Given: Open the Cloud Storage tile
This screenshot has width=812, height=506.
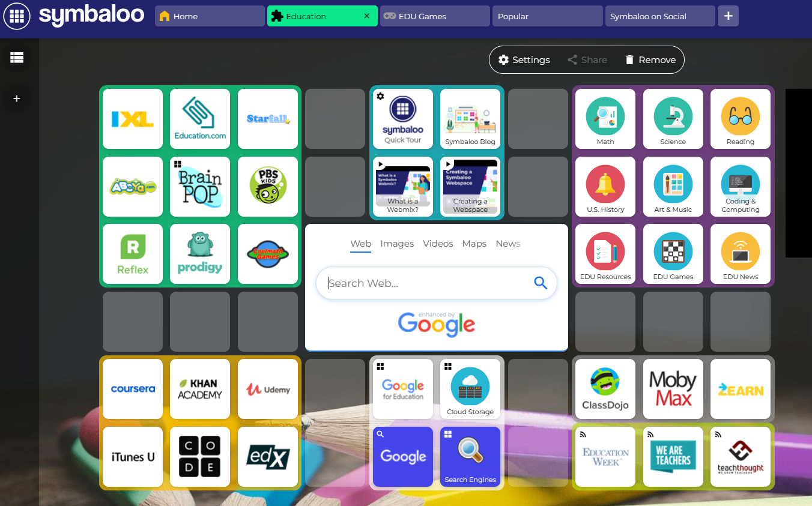Looking at the screenshot, I should click(470, 389).
